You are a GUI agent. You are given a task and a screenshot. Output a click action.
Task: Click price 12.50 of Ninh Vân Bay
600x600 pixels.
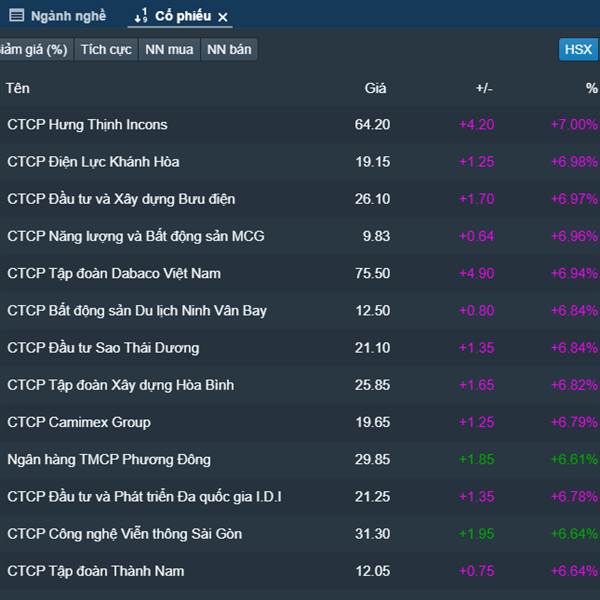click(x=373, y=310)
